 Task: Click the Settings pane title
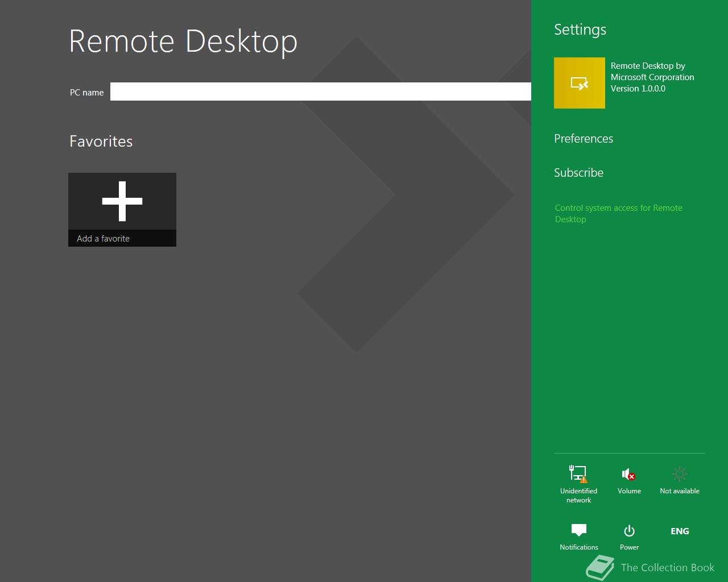(580, 30)
